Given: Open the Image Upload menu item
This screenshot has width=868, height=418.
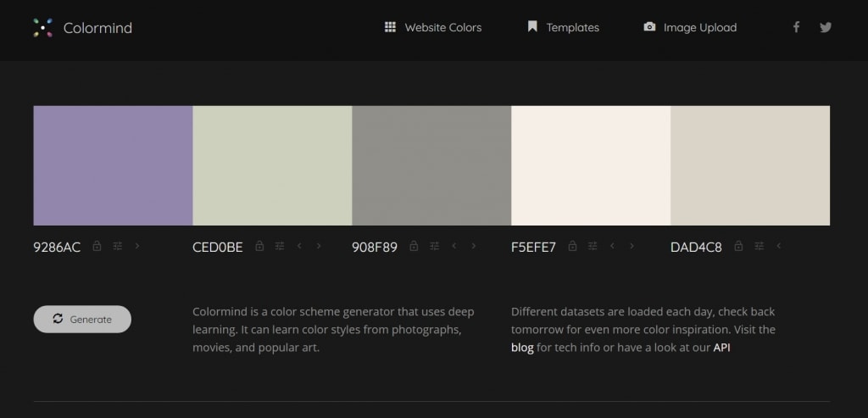Looking at the screenshot, I should coord(699,28).
